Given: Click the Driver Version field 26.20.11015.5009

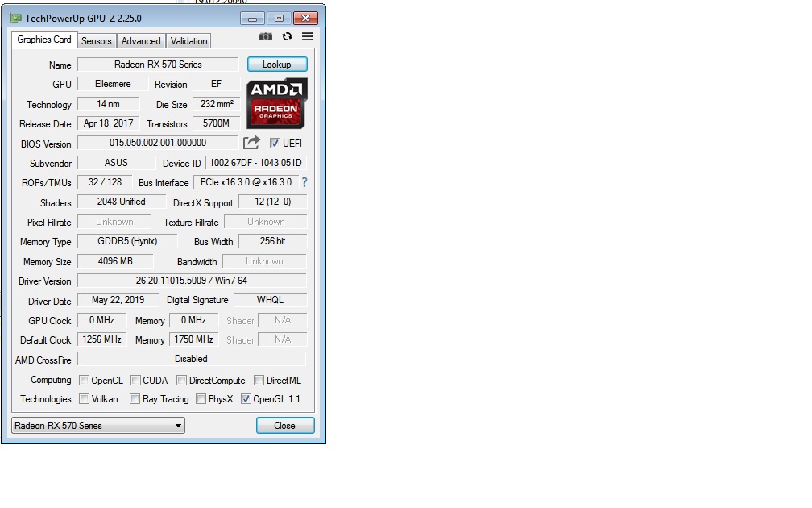Looking at the screenshot, I should point(192,281).
